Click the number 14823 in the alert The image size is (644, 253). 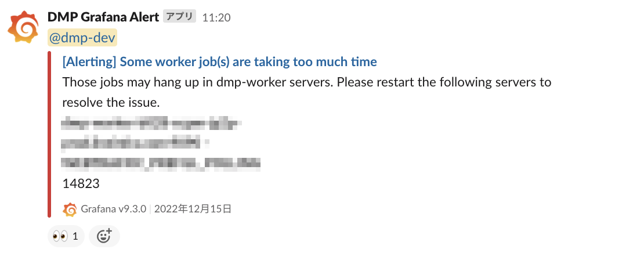81,183
